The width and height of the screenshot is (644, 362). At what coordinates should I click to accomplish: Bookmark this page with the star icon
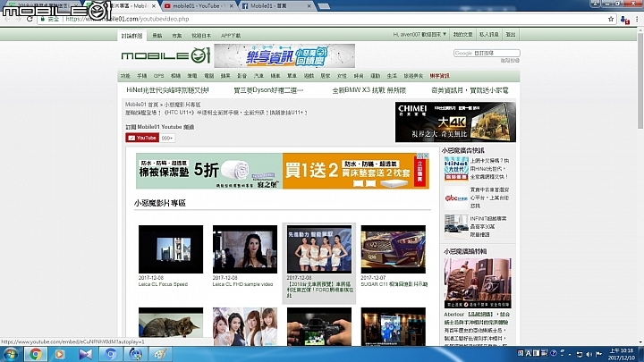click(611, 19)
